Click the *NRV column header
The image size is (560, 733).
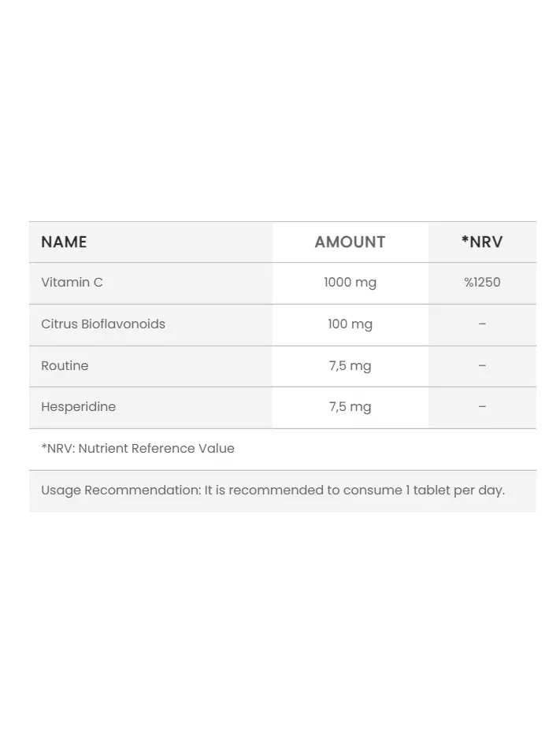tap(482, 242)
